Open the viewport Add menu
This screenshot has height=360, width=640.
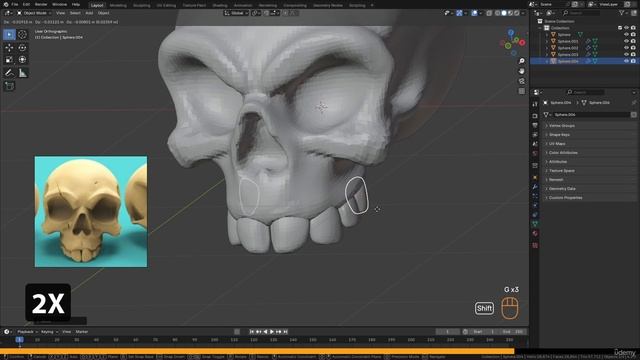coord(89,13)
